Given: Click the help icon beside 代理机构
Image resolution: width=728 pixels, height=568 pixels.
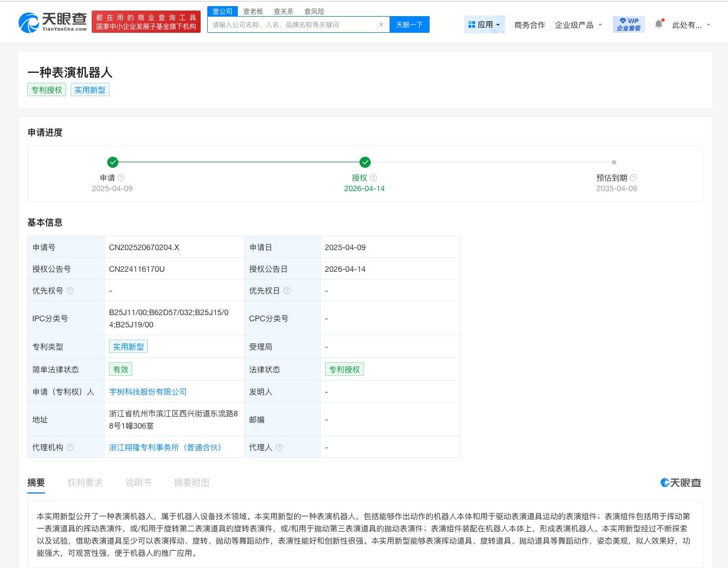Looking at the screenshot, I should point(71,447).
